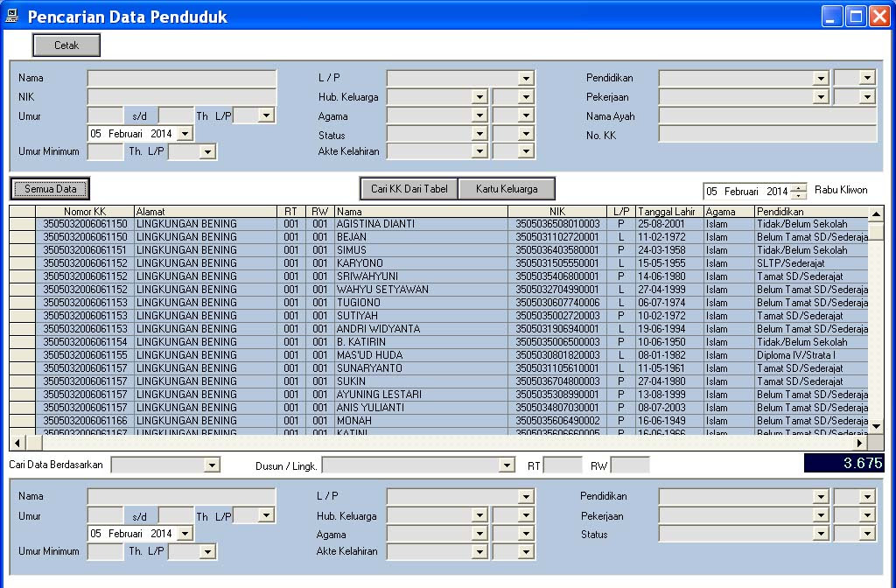Image resolution: width=896 pixels, height=588 pixels.
Task: Click table horizontal scrollbar right arrow
Action: (x=860, y=443)
